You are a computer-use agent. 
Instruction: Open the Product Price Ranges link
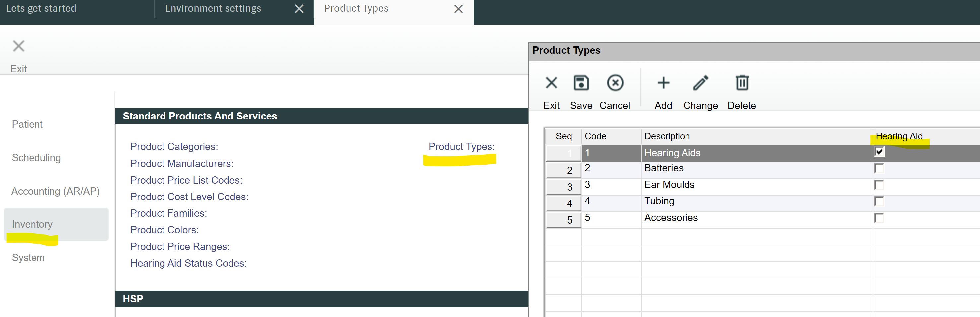tap(180, 247)
